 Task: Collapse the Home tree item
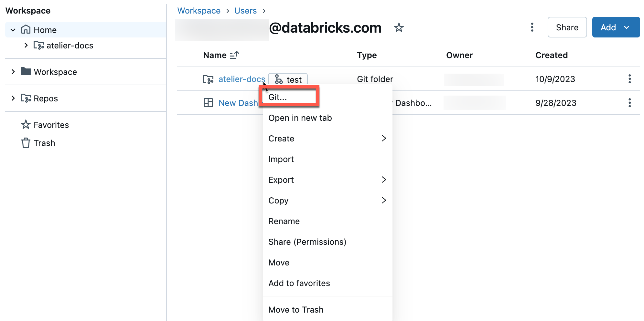[x=13, y=29]
